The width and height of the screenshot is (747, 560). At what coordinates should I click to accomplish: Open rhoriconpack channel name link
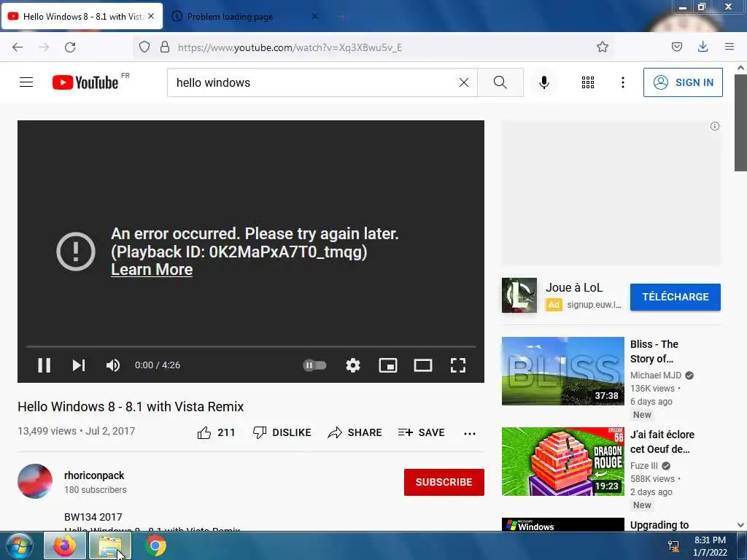94,475
